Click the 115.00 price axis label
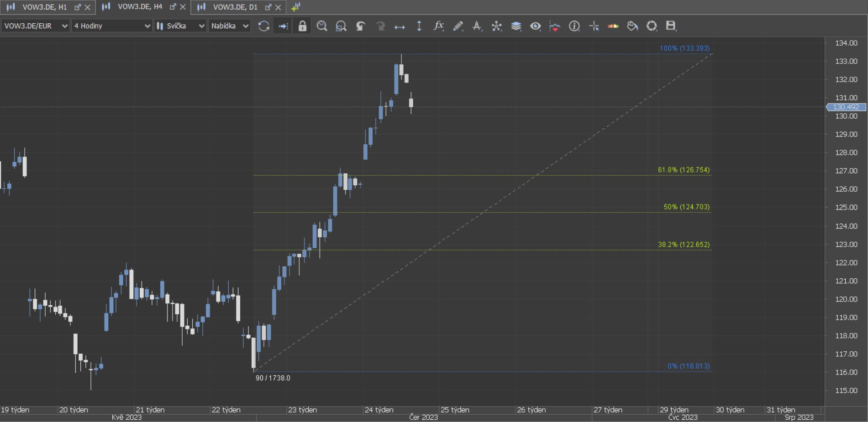 click(x=846, y=391)
